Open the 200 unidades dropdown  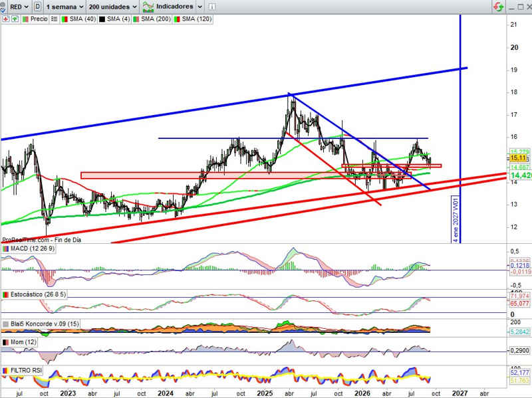(112, 7)
